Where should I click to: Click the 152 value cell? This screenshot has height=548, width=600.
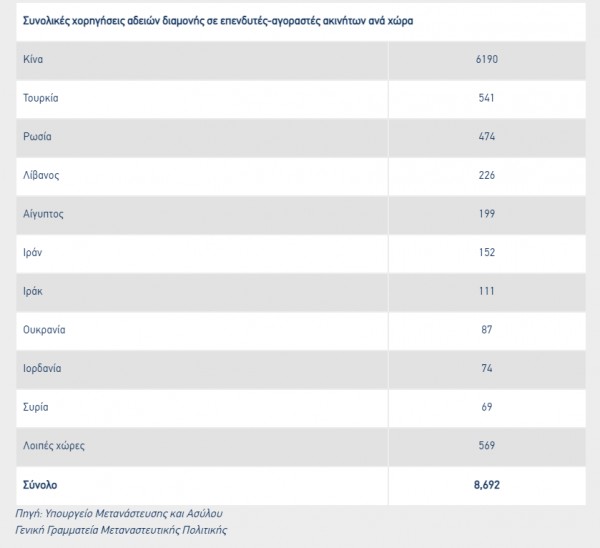(486, 252)
